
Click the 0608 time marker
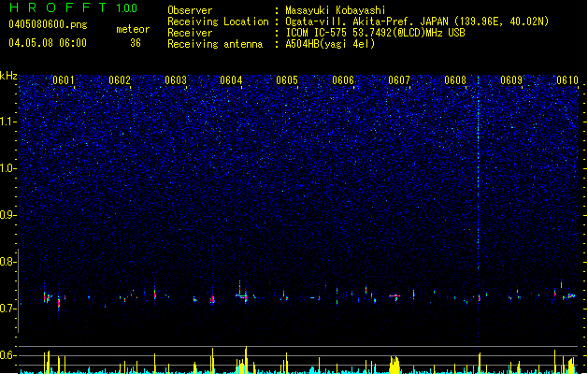[x=455, y=80]
